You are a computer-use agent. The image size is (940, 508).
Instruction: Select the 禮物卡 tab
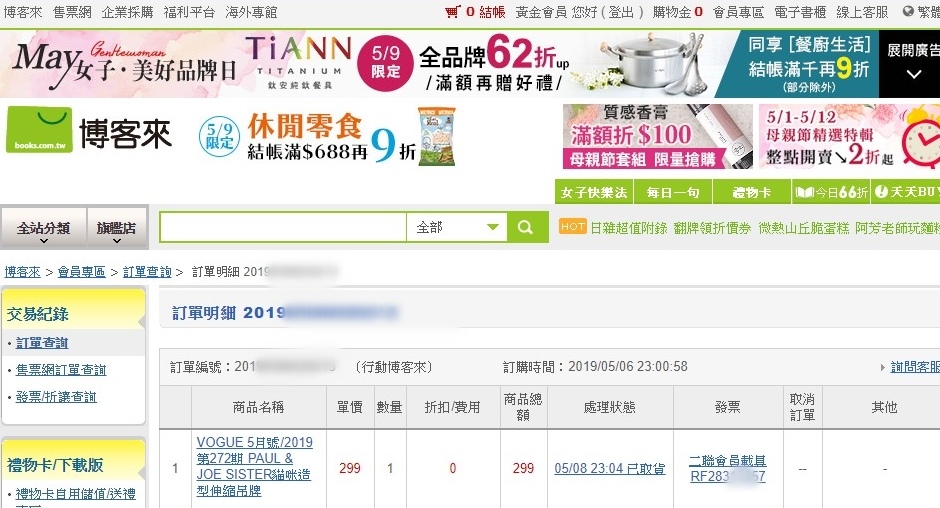[752, 192]
